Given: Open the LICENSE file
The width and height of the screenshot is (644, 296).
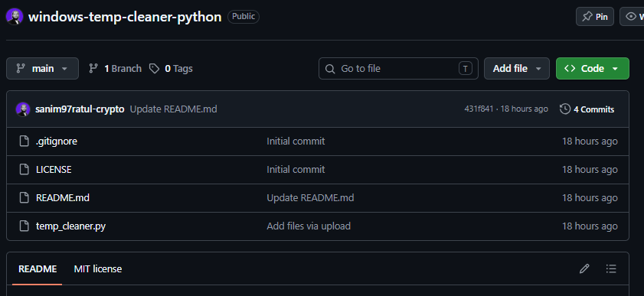Looking at the screenshot, I should (x=54, y=169).
